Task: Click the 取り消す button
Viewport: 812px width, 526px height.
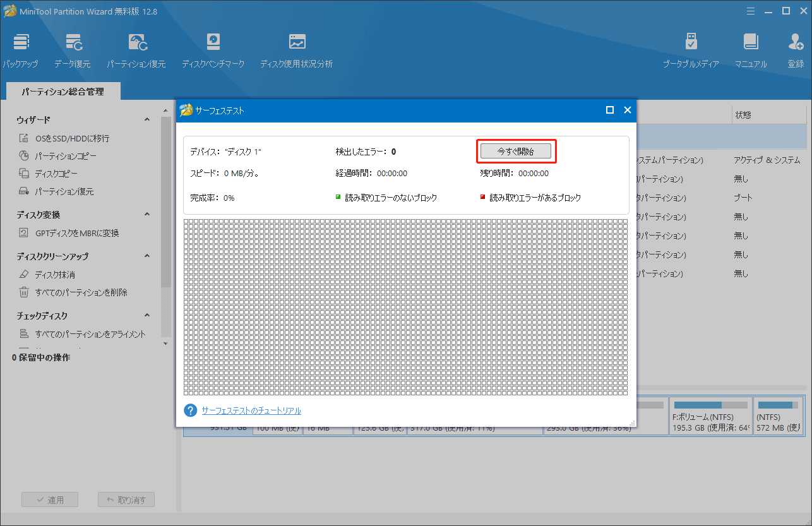Action: (x=126, y=499)
